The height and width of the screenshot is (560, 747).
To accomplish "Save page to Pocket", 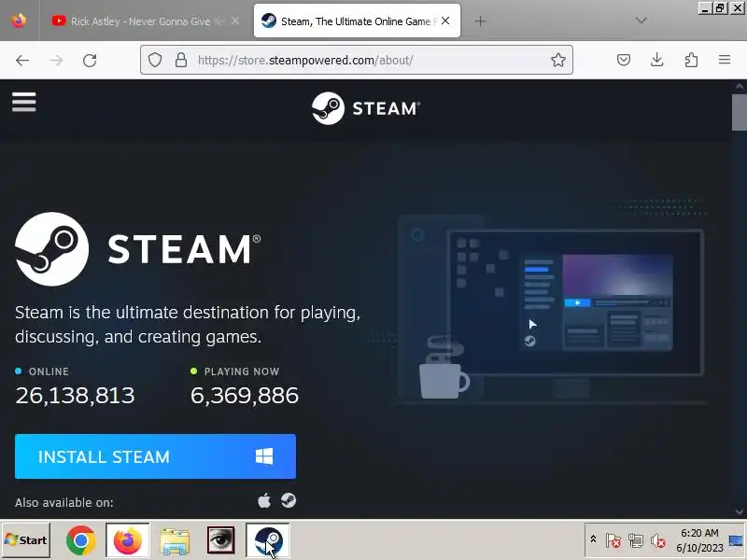I will coord(624,60).
